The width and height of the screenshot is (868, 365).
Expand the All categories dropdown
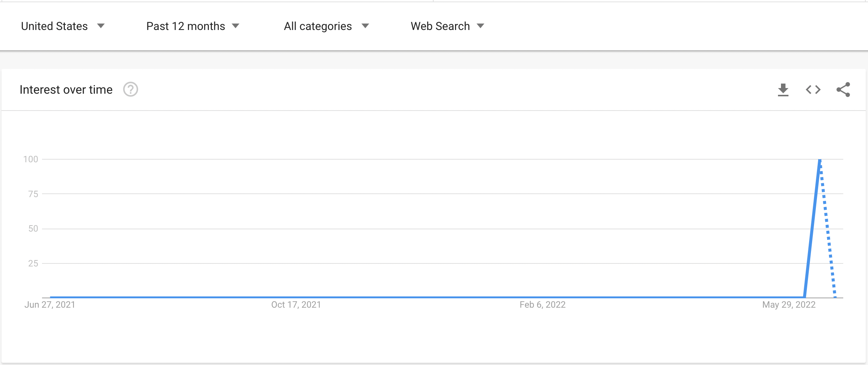point(326,26)
